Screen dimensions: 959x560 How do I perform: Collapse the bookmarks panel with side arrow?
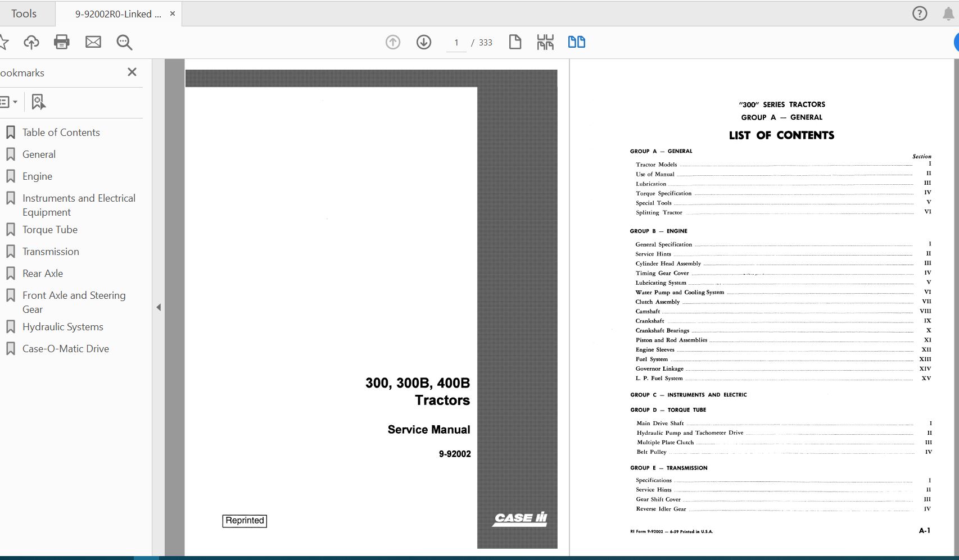click(159, 308)
